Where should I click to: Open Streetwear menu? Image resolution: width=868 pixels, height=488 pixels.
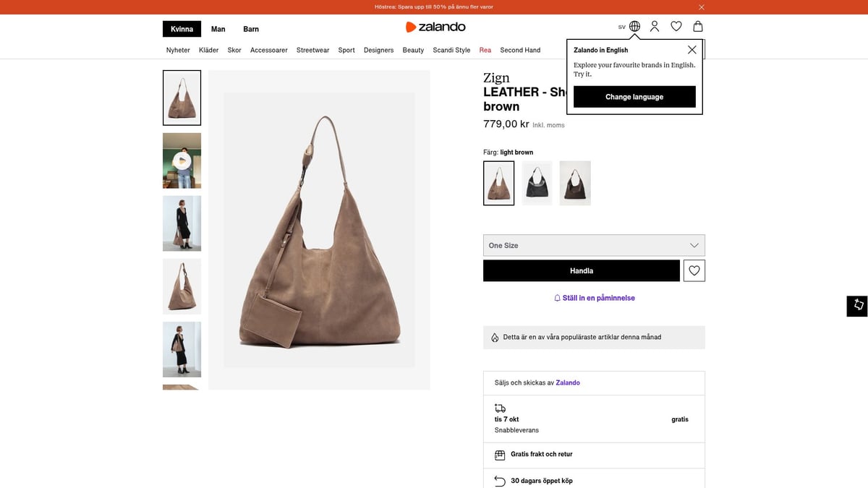312,50
